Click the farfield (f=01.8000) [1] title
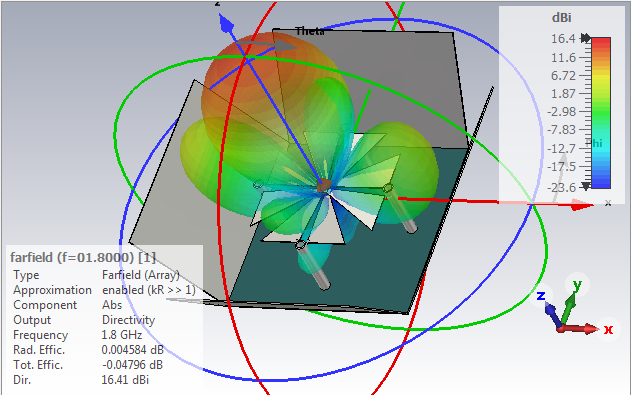The height and width of the screenshot is (395, 631). pyautogui.click(x=83, y=257)
